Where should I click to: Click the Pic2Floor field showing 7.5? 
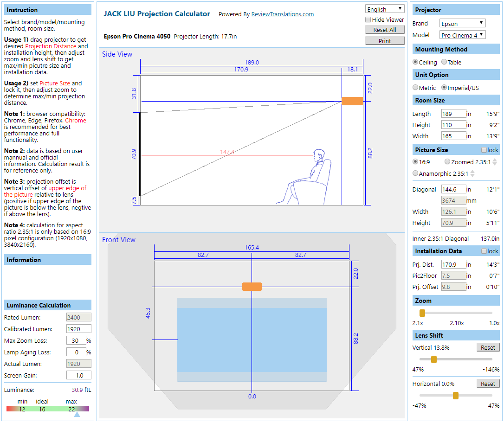453,276
